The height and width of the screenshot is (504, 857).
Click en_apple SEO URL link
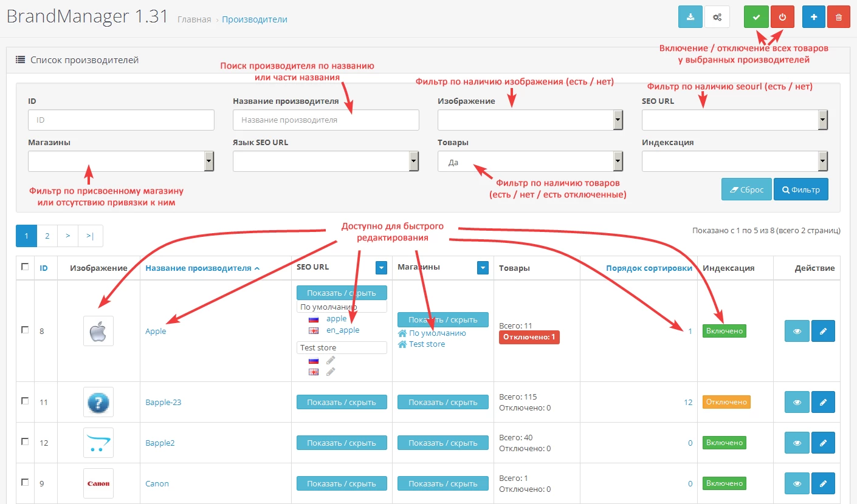point(343,330)
